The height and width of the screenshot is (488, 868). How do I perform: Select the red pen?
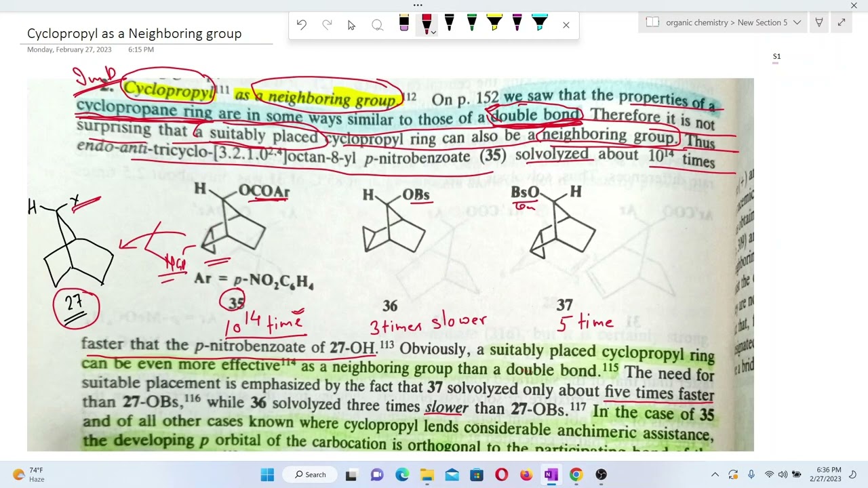(427, 23)
